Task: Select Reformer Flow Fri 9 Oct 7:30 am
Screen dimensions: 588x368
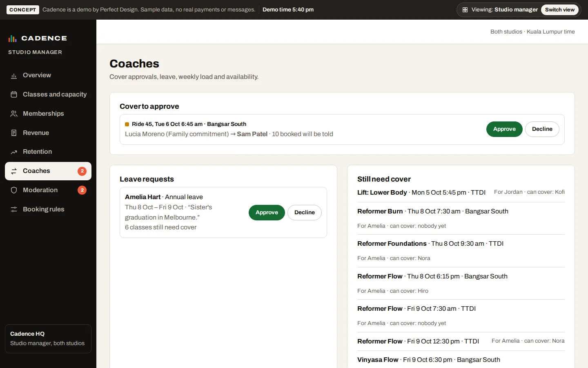Action: 461,316
